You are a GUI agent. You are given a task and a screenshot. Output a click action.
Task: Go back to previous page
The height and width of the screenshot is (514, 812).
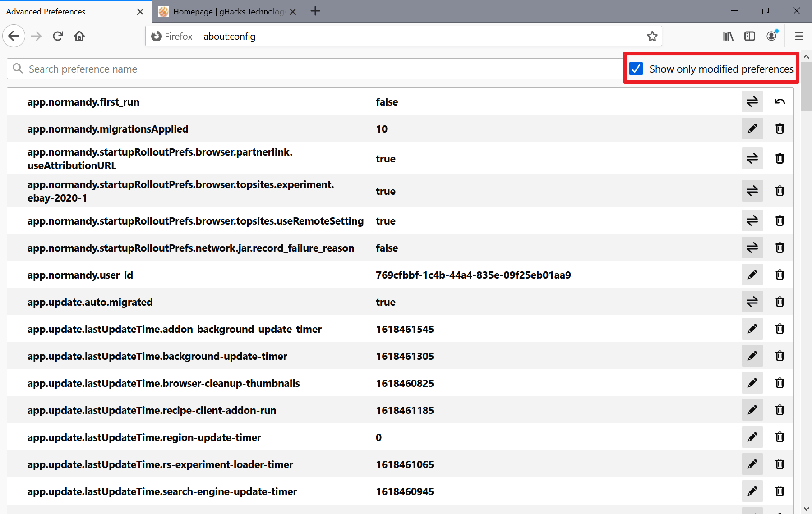click(x=14, y=37)
